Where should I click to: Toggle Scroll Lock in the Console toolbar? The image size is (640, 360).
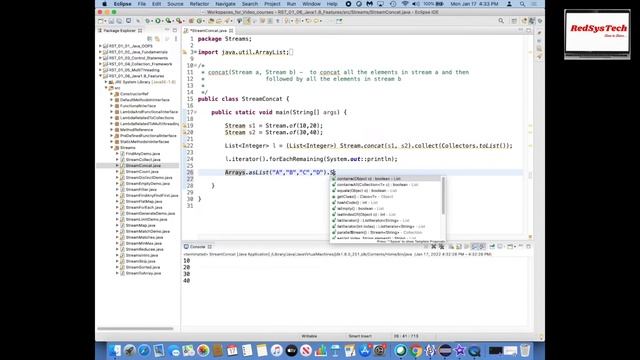pyautogui.click(x=459, y=247)
